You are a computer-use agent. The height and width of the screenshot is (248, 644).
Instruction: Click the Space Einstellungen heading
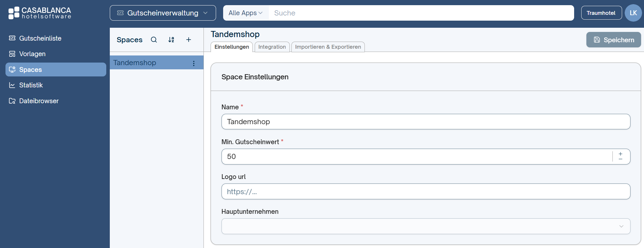coord(255,77)
